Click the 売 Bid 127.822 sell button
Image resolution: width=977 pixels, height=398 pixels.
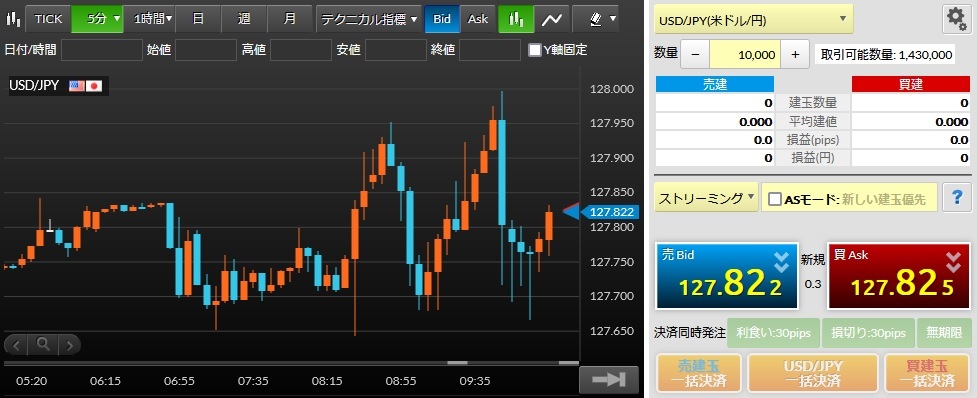coord(727,276)
